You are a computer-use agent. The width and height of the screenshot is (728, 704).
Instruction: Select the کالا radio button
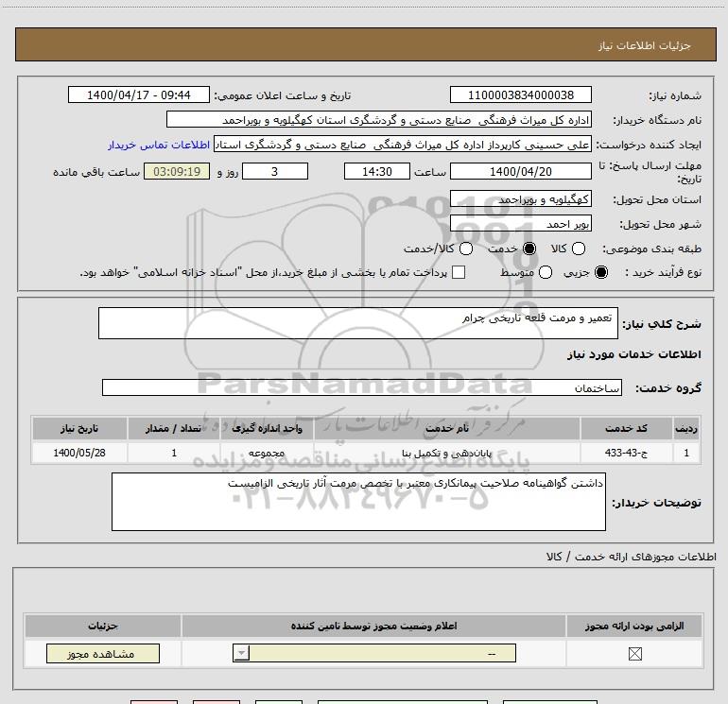578,249
